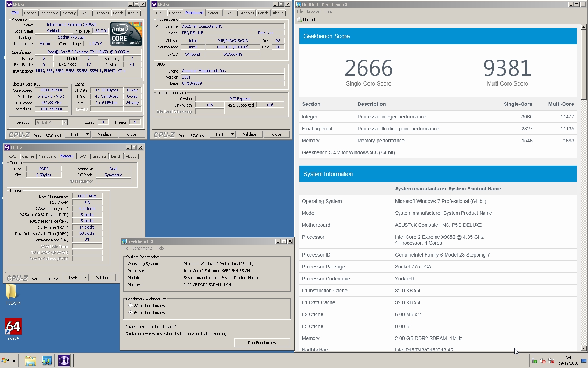Click the BIOS version field 2301
Image resolution: width=588 pixels, height=368 pixels.
pyautogui.click(x=232, y=77)
